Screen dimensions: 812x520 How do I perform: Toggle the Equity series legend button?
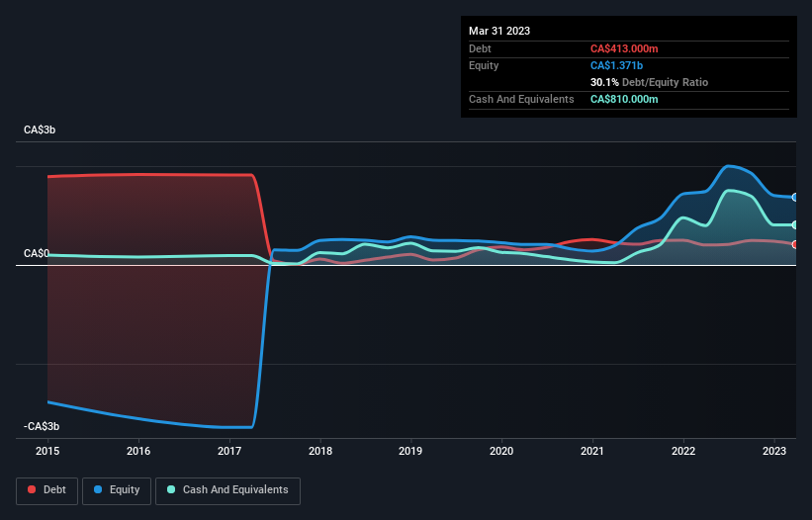click(x=117, y=490)
